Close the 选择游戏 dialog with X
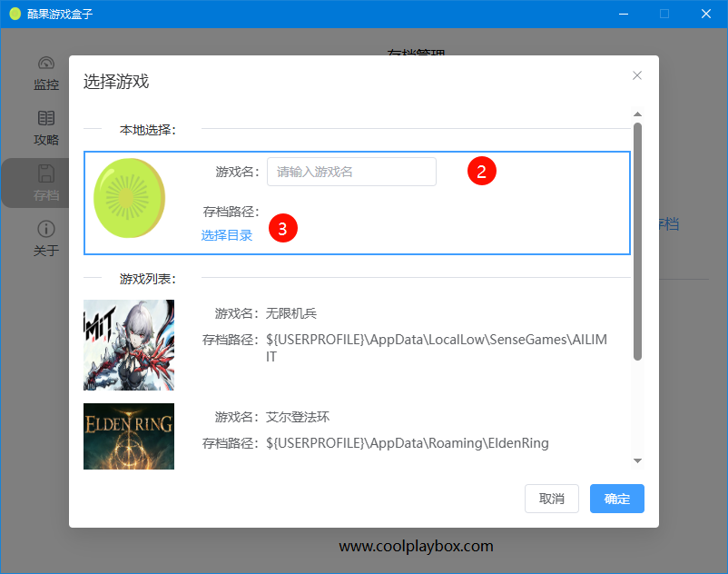The width and height of the screenshot is (728, 574). point(637,75)
